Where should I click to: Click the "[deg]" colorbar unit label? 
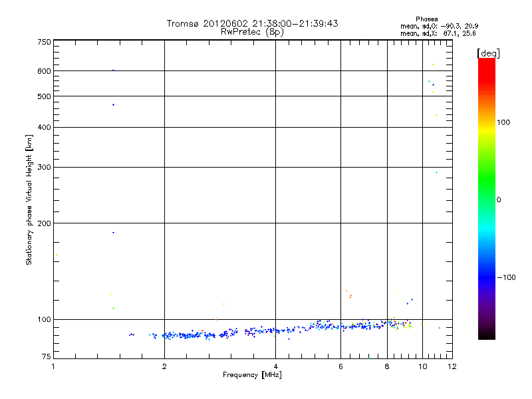(x=488, y=53)
